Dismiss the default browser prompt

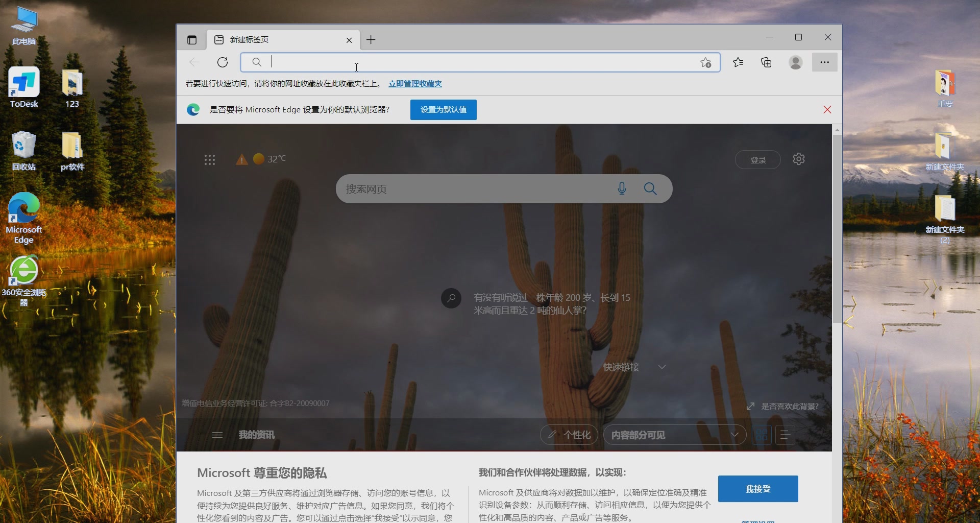click(827, 110)
